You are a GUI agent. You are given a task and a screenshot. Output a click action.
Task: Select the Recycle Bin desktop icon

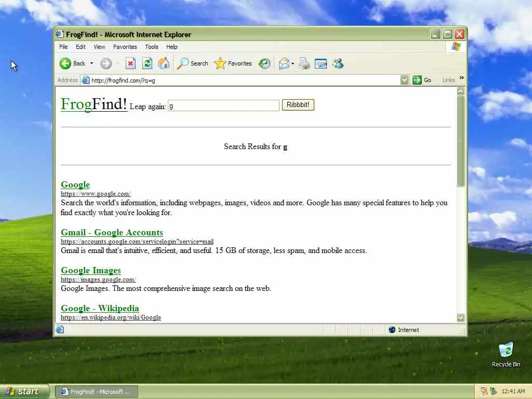pyautogui.click(x=506, y=354)
